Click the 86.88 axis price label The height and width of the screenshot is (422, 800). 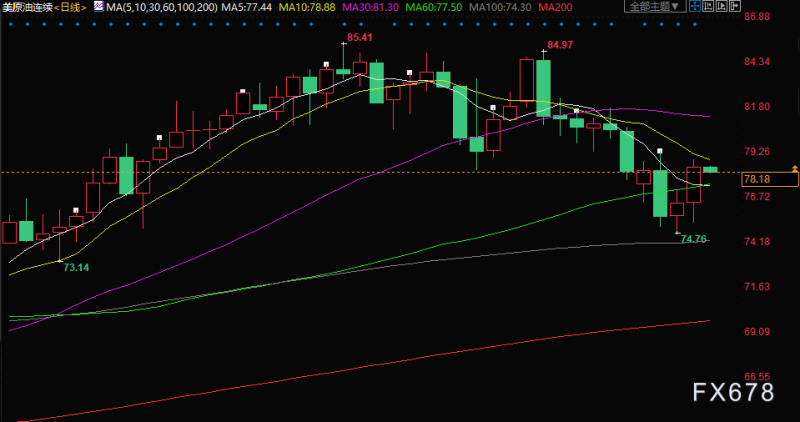[x=757, y=16]
